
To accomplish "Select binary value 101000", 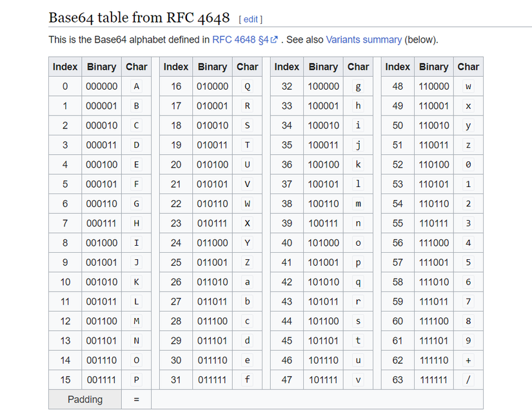I will click(323, 243).
